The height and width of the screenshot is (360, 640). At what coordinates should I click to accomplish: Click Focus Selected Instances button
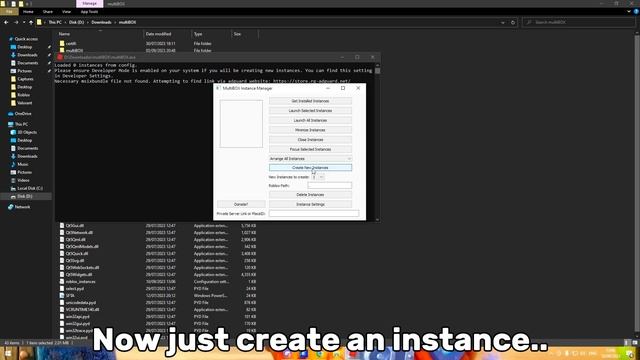pos(310,149)
